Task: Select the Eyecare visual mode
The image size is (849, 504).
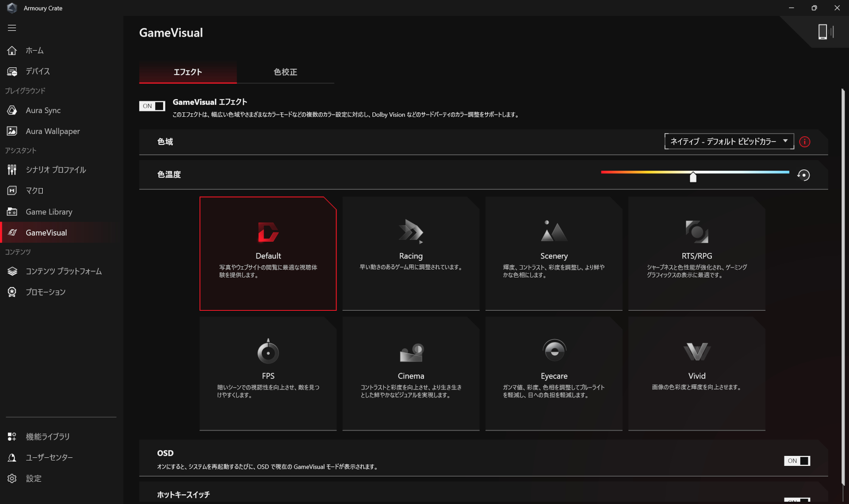Action: (554, 374)
